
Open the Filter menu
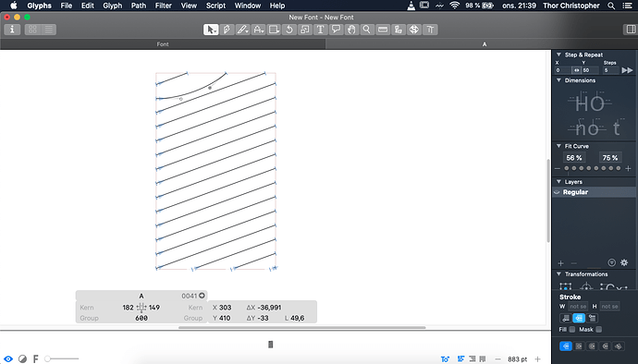(x=163, y=6)
